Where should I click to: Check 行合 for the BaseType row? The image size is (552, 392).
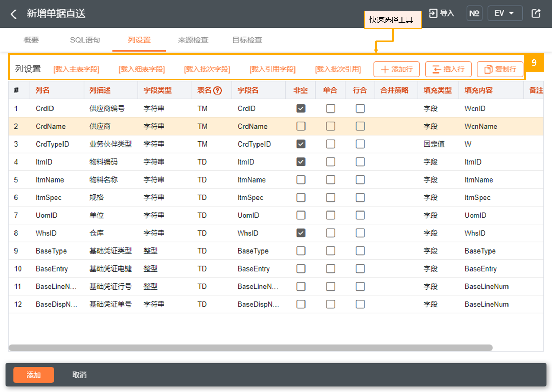coord(360,251)
